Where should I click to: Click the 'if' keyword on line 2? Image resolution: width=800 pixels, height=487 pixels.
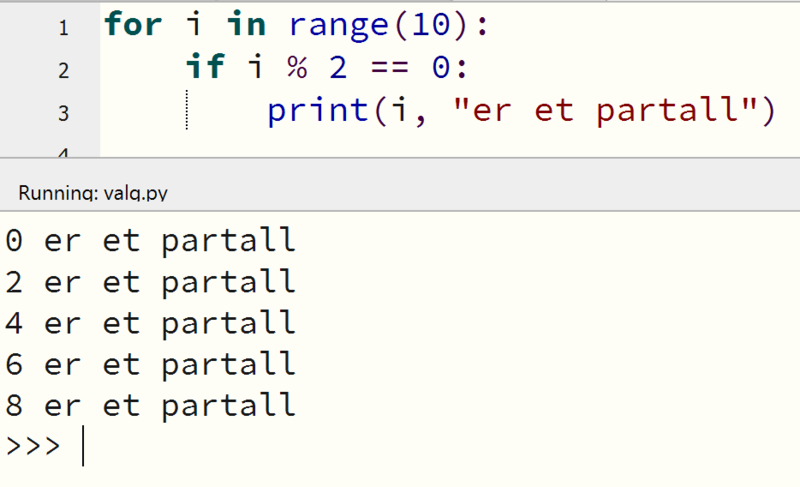pos(205,68)
